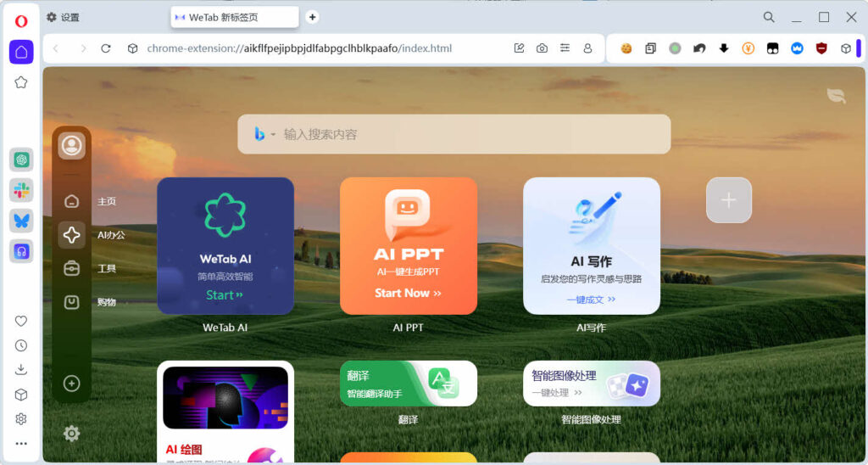Open the butterfly app in the sidebar
The height and width of the screenshot is (465, 868).
(x=21, y=221)
